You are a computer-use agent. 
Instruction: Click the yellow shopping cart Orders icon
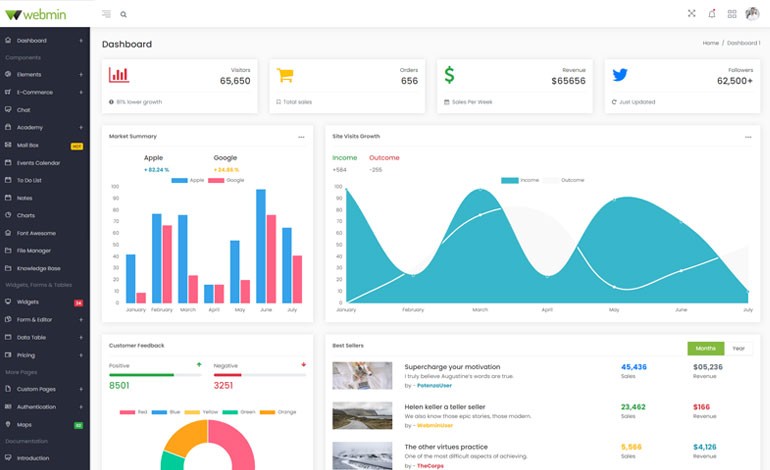click(x=285, y=75)
